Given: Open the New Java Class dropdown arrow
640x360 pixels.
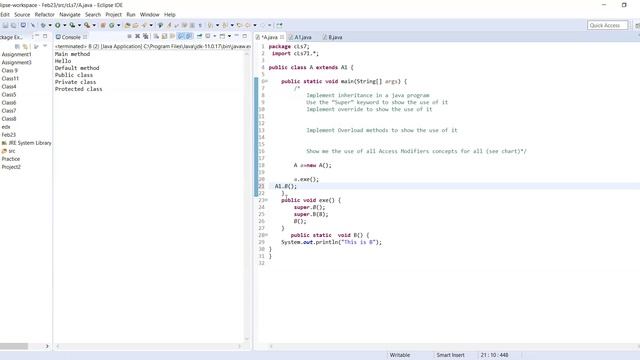Looking at the screenshot, I should [x=119, y=25].
